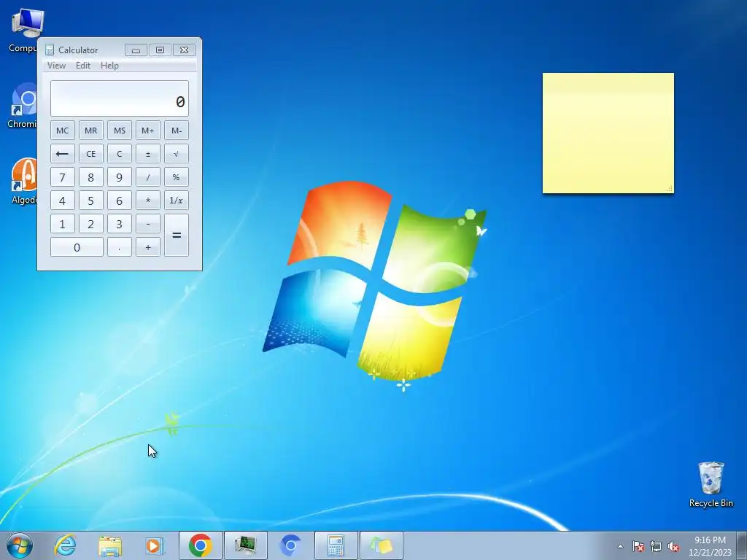The height and width of the screenshot is (560, 747).
Task: Click the minus button
Action: click(147, 224)
